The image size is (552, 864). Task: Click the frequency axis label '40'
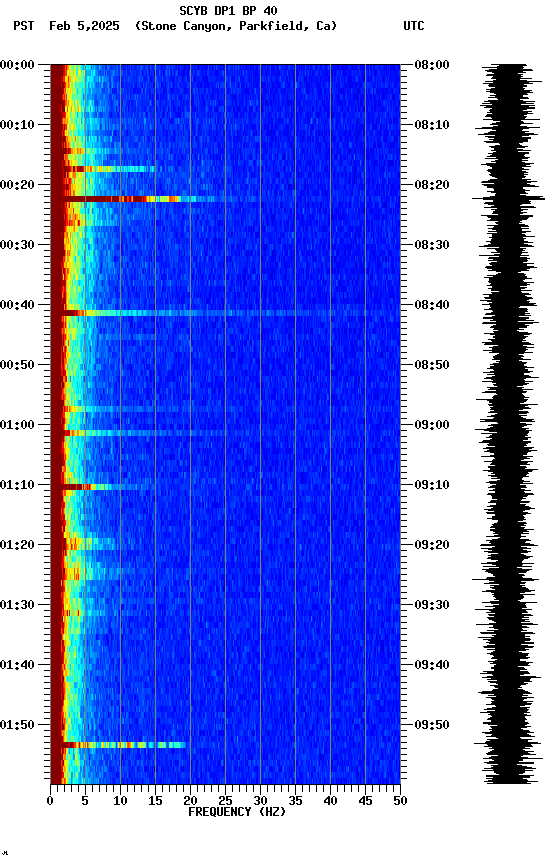click(330, 801)
